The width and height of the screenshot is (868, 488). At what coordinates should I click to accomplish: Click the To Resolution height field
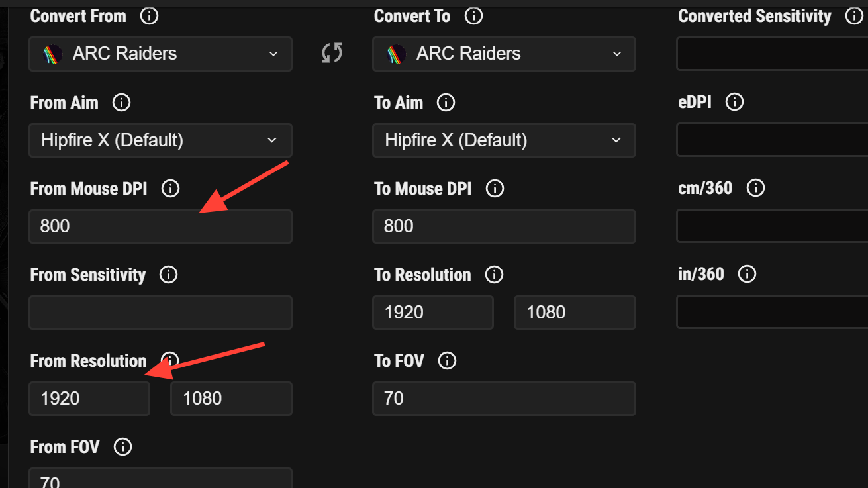pos(575,313)
